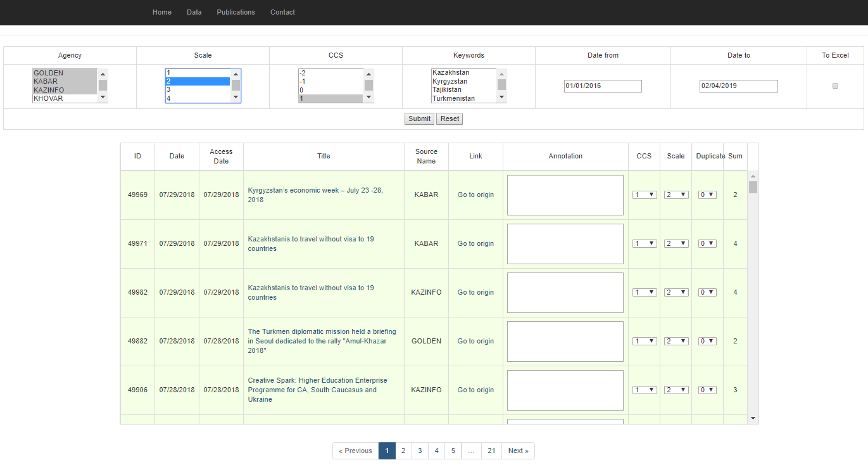Open Duplicate dropdown for ID 49969

click(x=707, y=195)
